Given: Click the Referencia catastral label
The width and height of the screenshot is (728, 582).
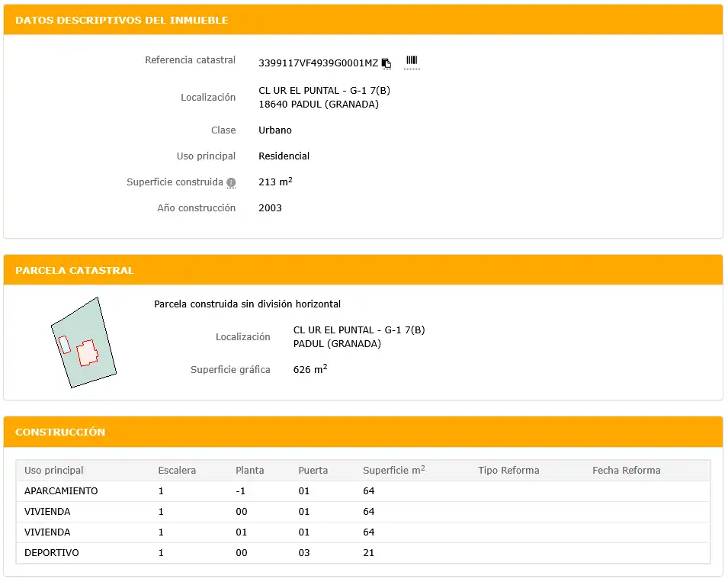Looking at the screenshot, I should 191,60.
